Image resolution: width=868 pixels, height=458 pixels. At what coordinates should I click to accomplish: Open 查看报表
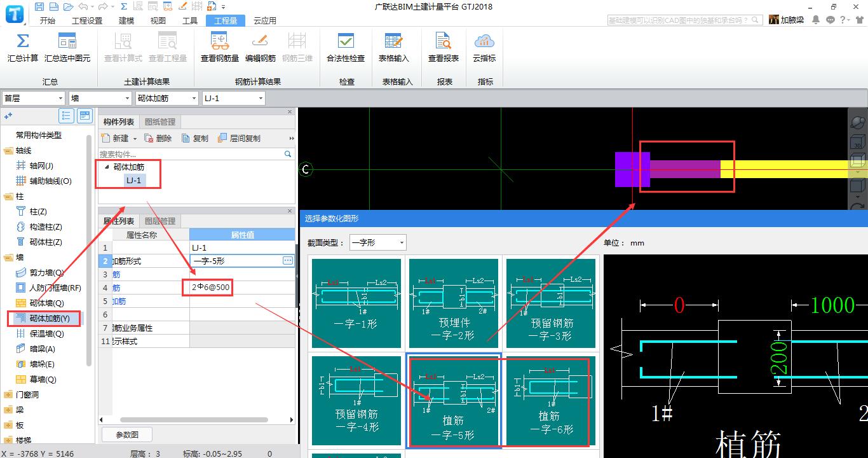(444, 48)
